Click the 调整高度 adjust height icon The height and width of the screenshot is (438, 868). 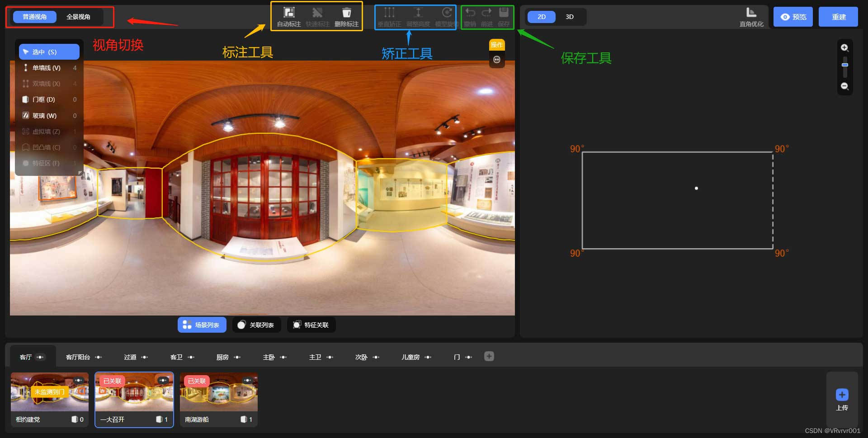click(418, 13)
